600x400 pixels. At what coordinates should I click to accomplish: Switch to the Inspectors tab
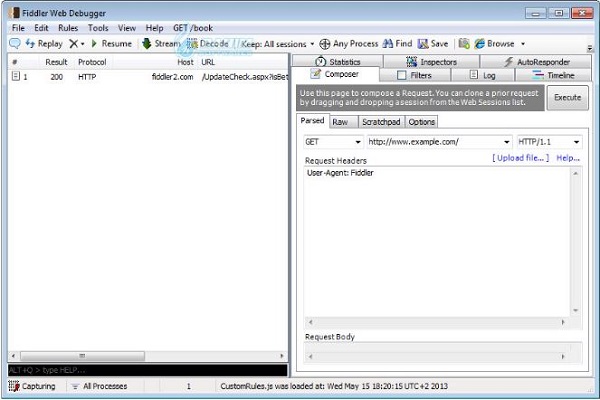pos(431,62)
